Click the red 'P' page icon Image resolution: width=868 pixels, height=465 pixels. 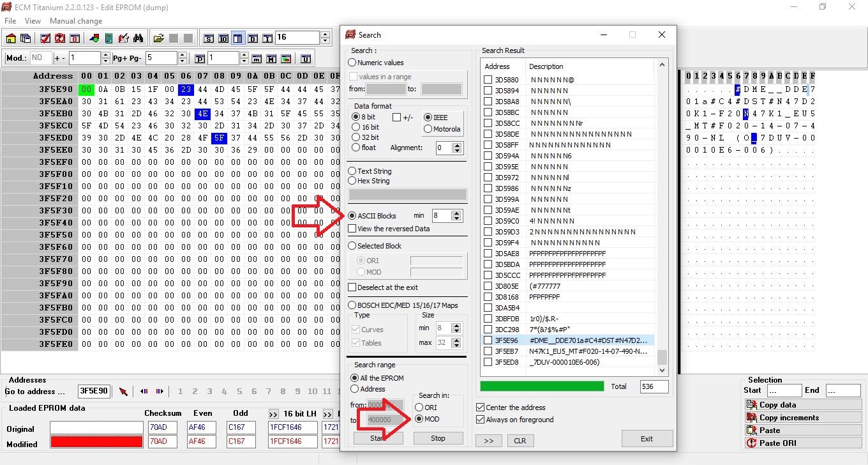click(199, 59)
